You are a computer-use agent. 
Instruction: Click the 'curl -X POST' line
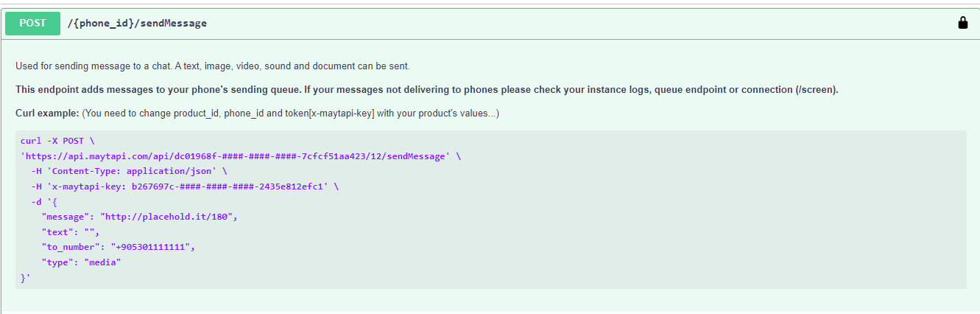pyautogui.click(x=57, y=142)
